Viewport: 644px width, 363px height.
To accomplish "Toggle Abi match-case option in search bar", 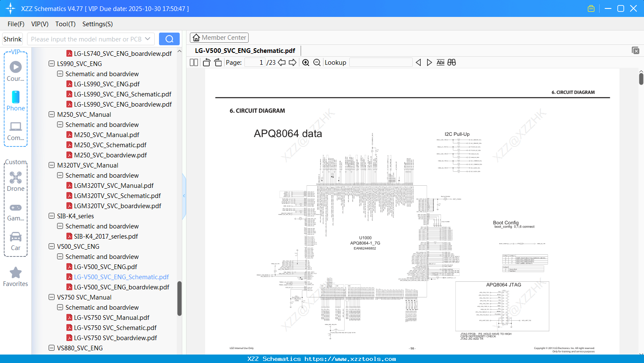I will 441,62.
